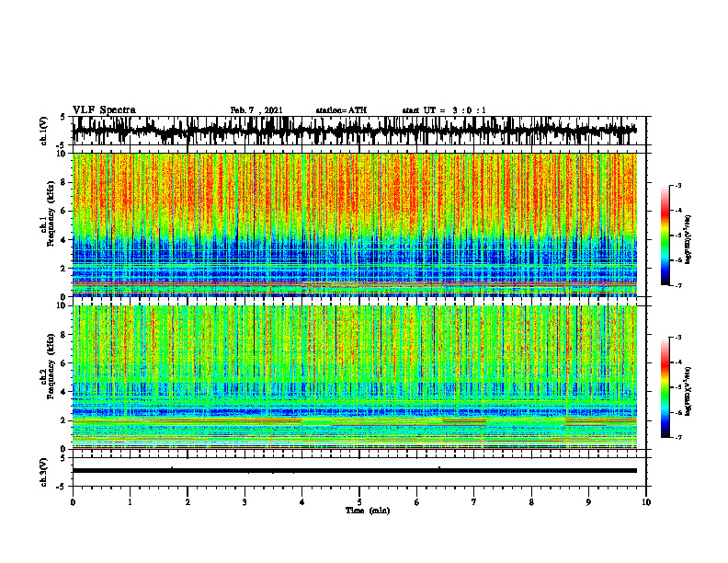Click the ch.1 color bar log(PSD) label
728x563 pixels.
(688, 239)
